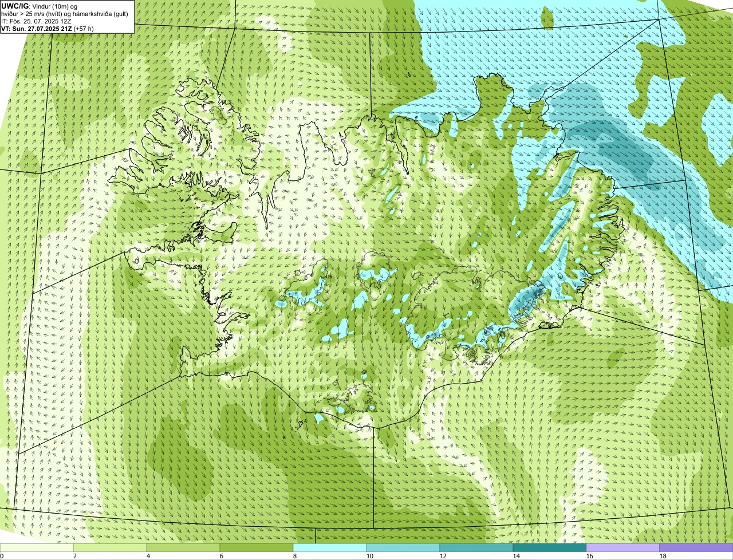This screenshot has width=733, height=560.
Task: Click the legend scale label '16'
Action: point(590,556)
